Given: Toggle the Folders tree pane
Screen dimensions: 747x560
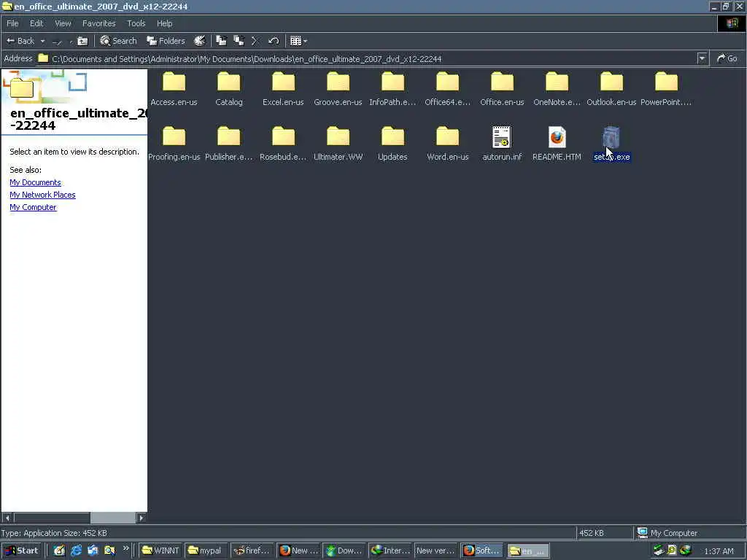Looking at the screenshot, I should coord(166,41).
